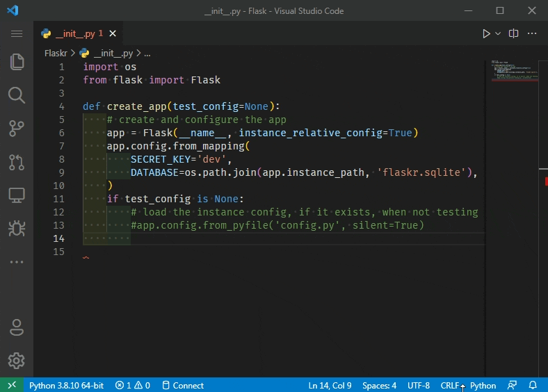Open a remote window from status bar
Screen dimensions: 548x392
(12, 385)
